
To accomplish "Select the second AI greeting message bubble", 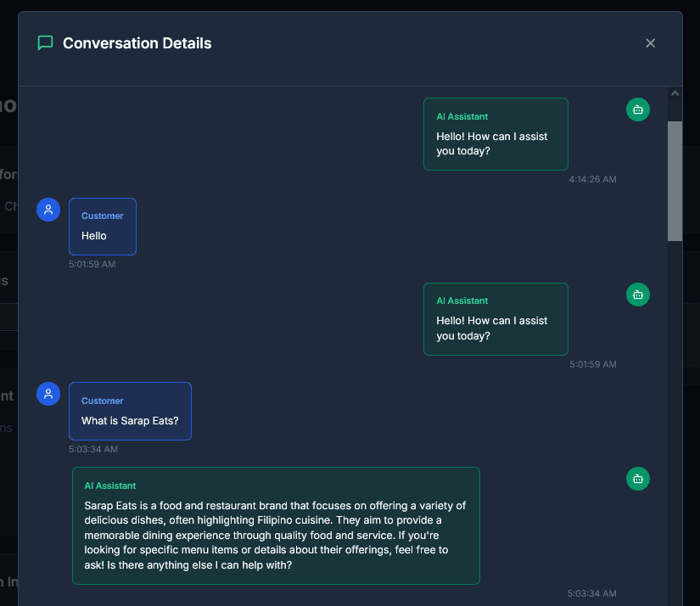I will [x=496, y=319].
